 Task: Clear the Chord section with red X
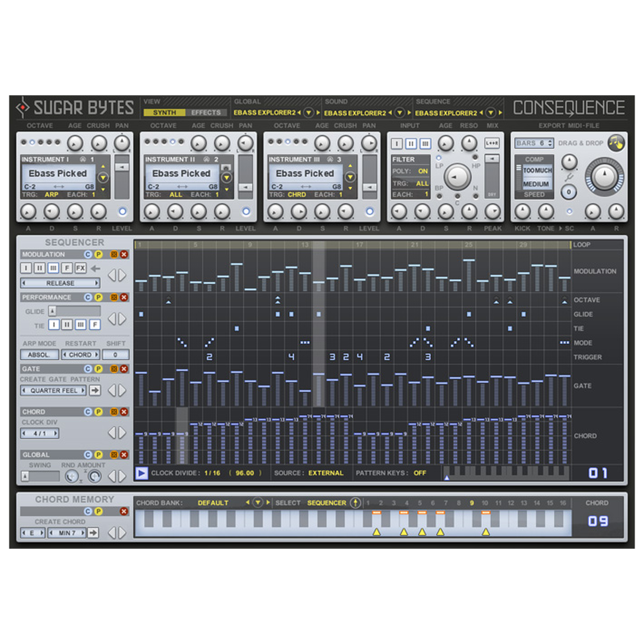124,412
